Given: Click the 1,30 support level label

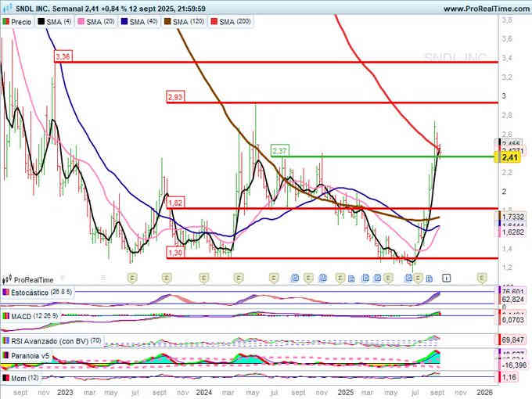Looking at the screenshot, I should (175, 253).
